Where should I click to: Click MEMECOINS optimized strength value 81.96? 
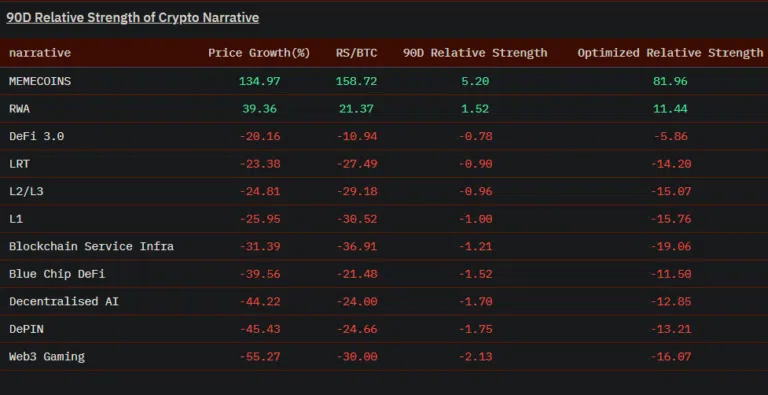(670, 81)
